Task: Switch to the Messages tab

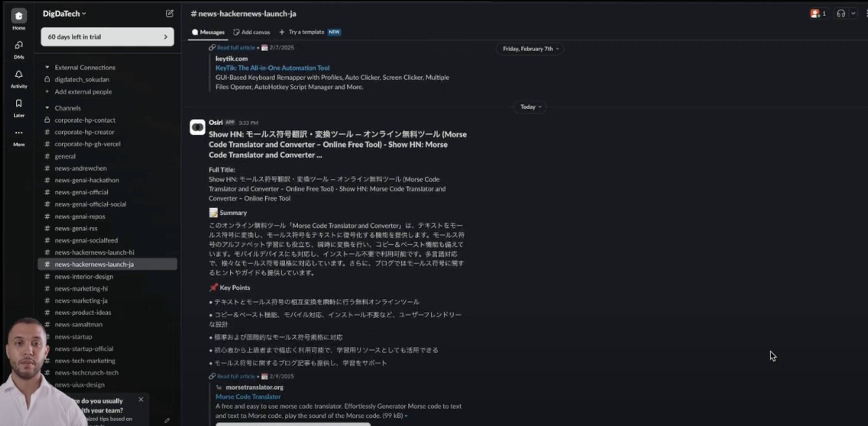Action: [x=208, y=32]
